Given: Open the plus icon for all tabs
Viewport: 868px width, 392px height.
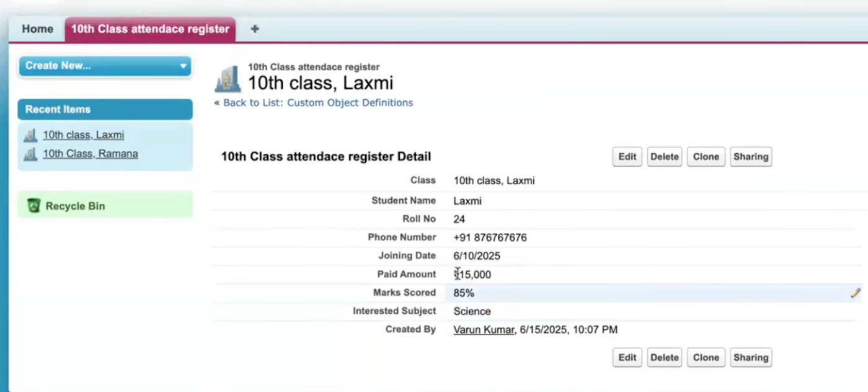Looking at the screenshot, I should pyautogui.click(x=254, y=29).
